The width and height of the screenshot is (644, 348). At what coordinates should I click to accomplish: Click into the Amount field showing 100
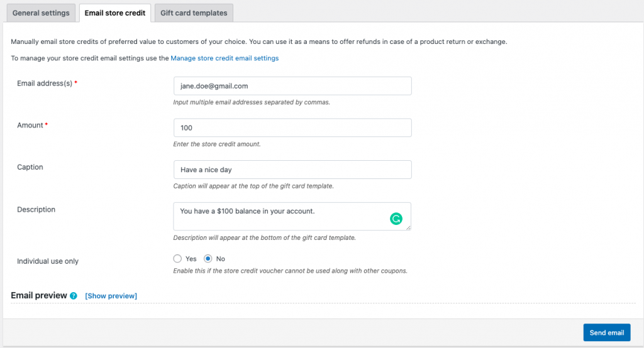[292, 128]
